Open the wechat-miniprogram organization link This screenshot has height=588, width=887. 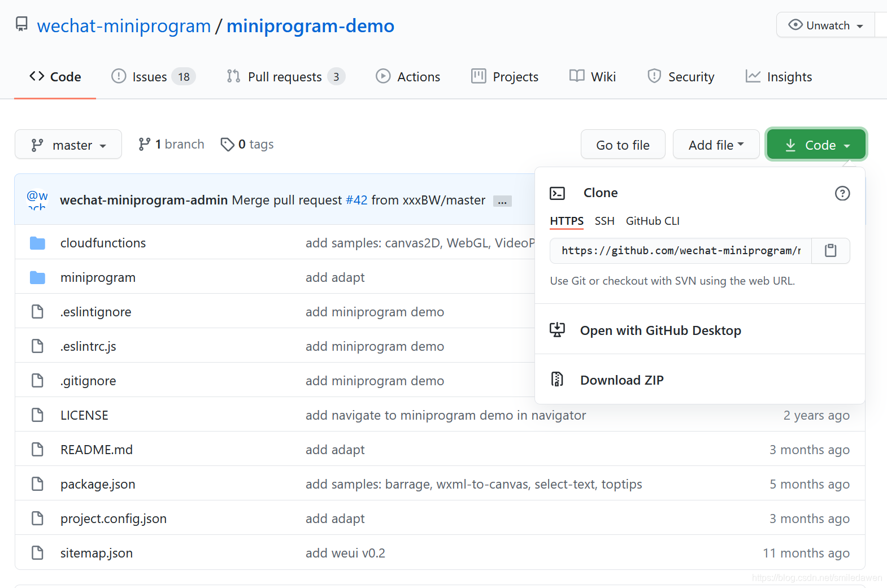pos(124,26)
